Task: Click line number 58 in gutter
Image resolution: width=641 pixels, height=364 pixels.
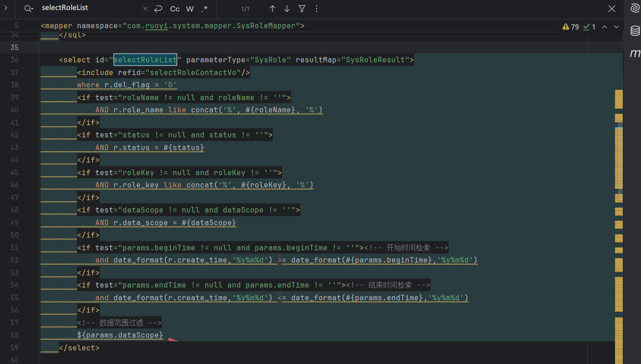Action: (14, 335)
